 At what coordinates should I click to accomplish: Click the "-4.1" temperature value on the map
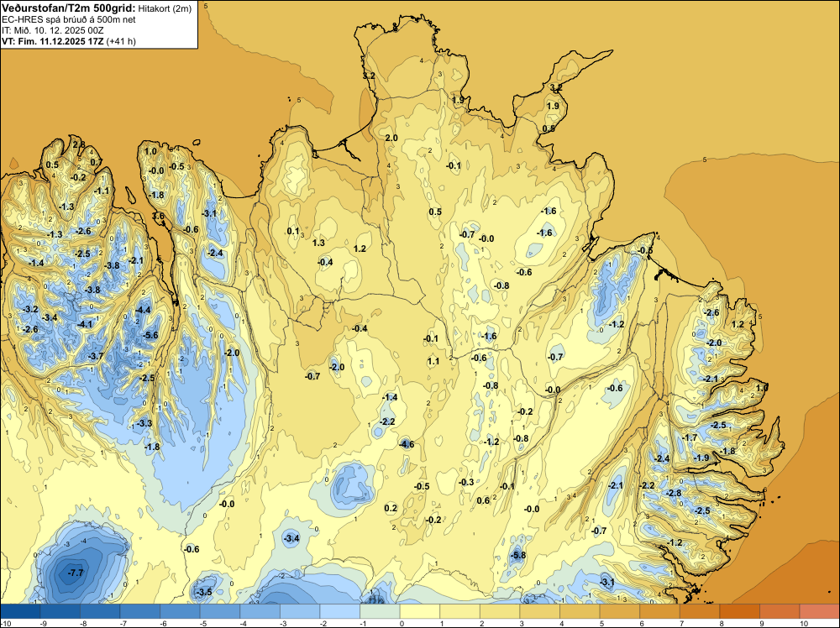coord(85,324)
